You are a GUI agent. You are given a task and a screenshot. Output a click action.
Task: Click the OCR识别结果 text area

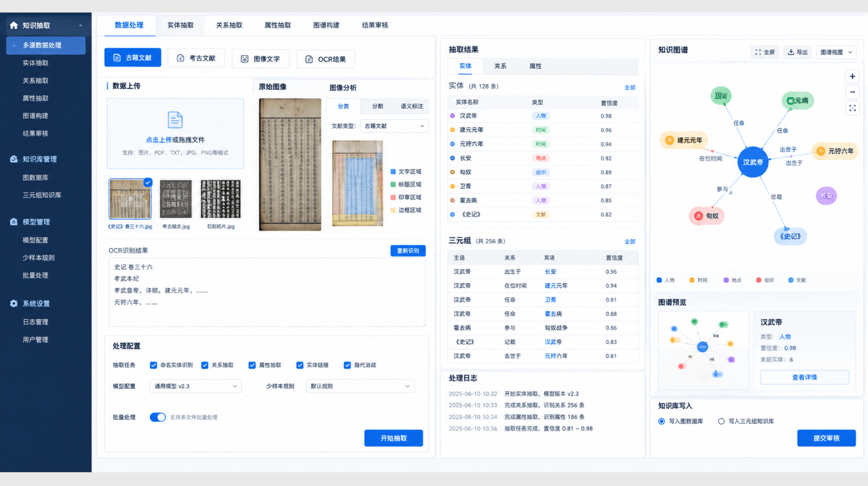pos(267,293)
